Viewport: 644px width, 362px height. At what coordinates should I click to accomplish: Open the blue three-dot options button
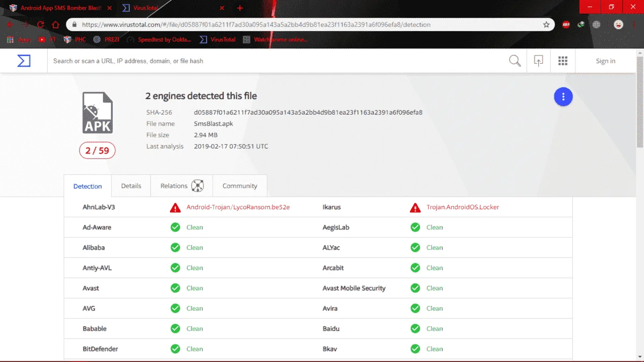[x=563, y=97]
